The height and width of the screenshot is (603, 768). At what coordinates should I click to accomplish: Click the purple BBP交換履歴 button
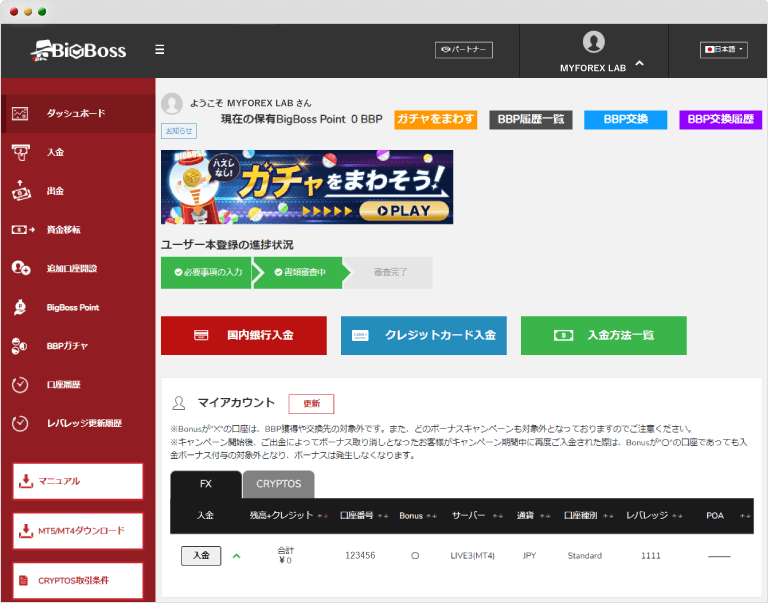[x=720, y=120]
